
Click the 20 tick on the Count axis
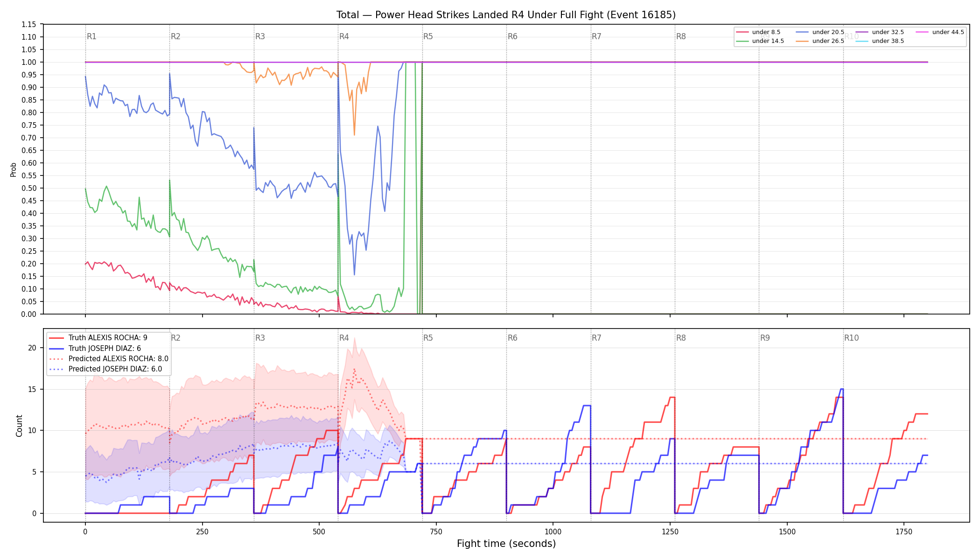[32, 348]
